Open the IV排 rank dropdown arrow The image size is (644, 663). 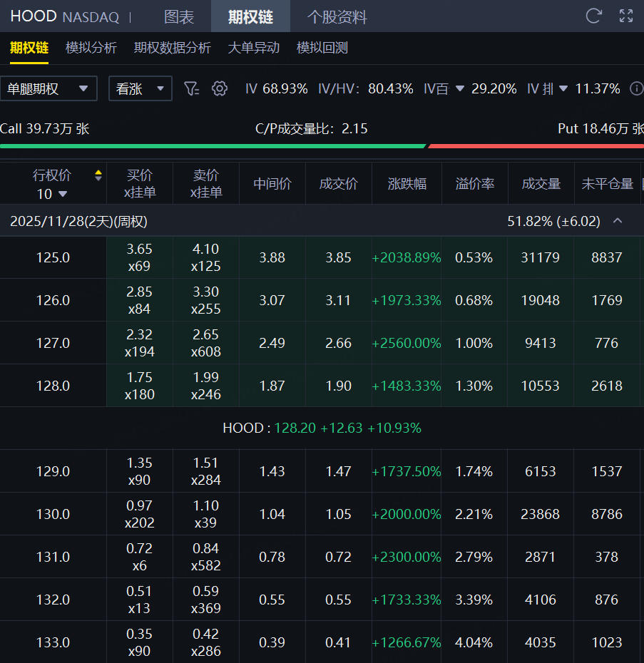point(563,88)
